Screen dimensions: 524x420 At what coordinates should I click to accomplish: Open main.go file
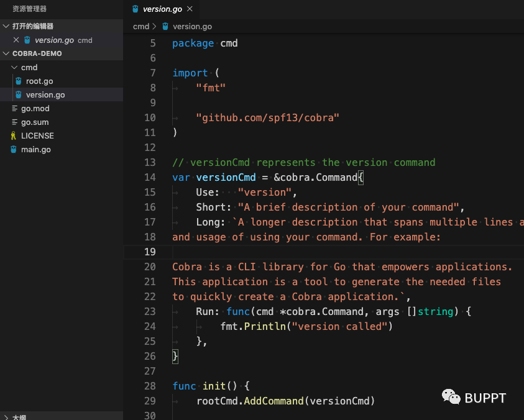62,150
